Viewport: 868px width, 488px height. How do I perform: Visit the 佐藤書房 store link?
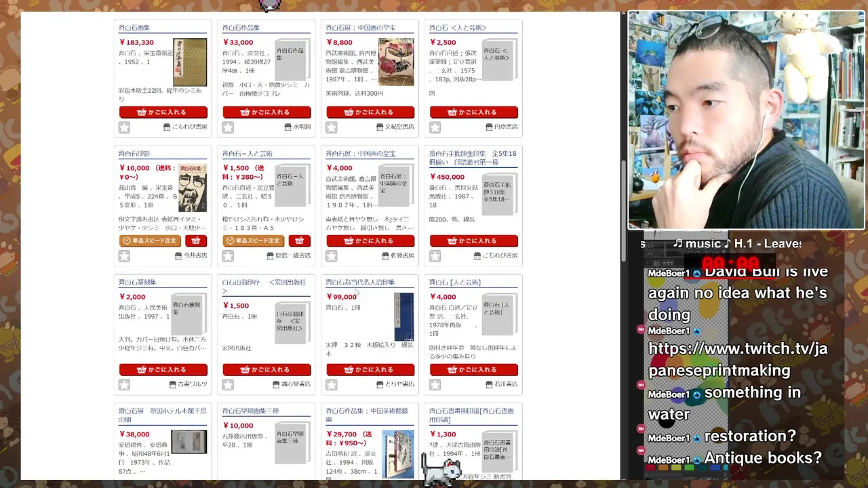tap(398, 256)
